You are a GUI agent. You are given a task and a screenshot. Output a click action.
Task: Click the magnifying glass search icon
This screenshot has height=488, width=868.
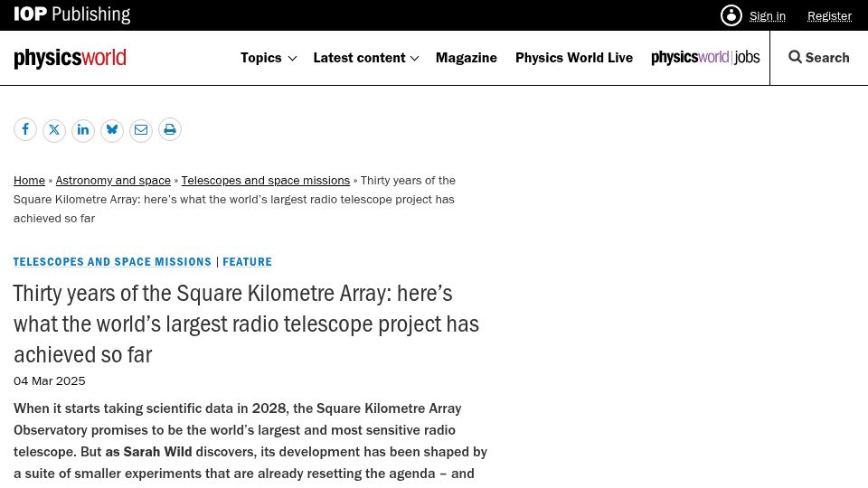point(795,57)
